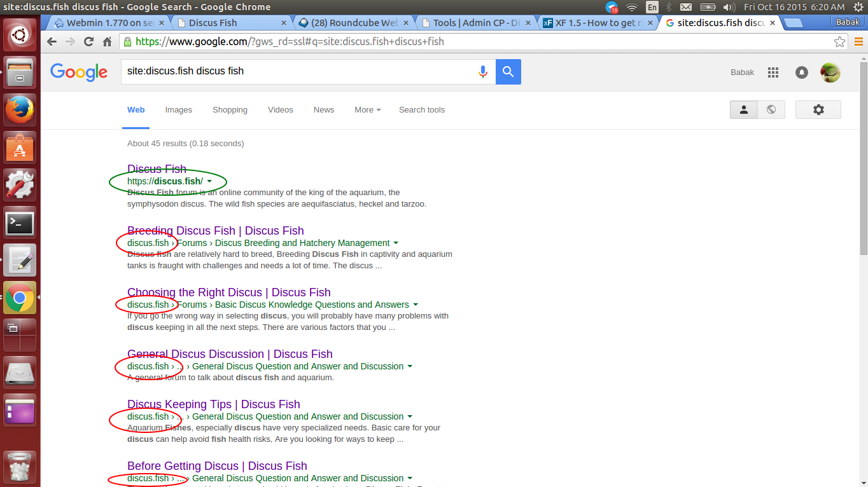Expand arrow next to https://discus.fish/ URL

(209, 182)
